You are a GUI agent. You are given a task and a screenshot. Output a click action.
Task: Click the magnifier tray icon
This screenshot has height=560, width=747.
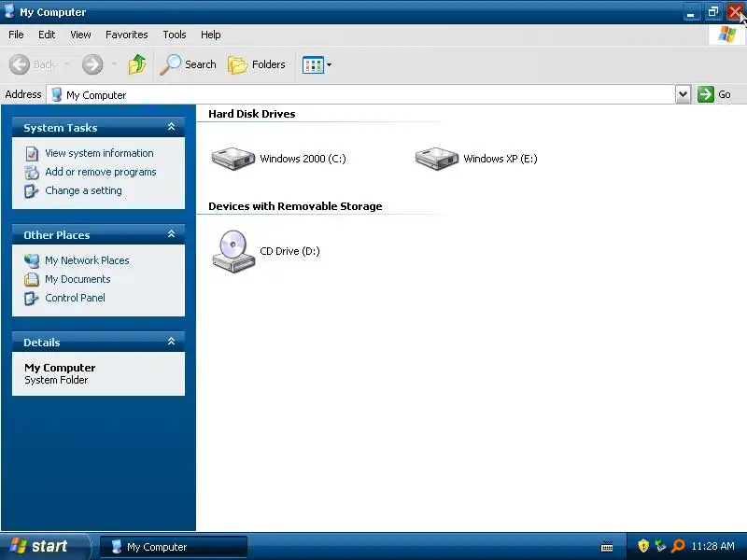[x=678, y=546]
